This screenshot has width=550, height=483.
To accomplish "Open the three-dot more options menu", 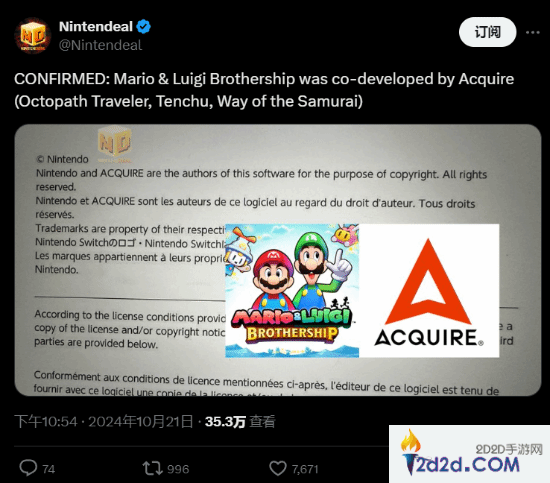I will tap(532, 32).
